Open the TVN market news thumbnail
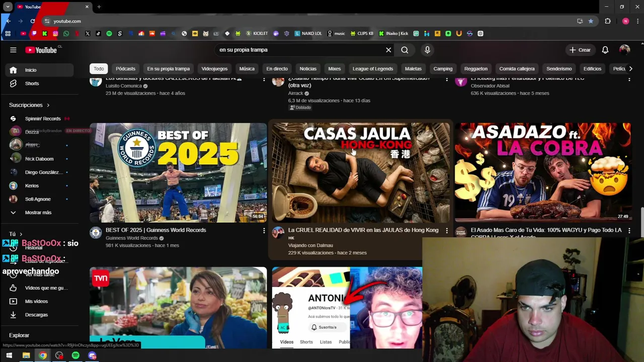644x362 pixels. pyautogui.click(x=178, y=308)
